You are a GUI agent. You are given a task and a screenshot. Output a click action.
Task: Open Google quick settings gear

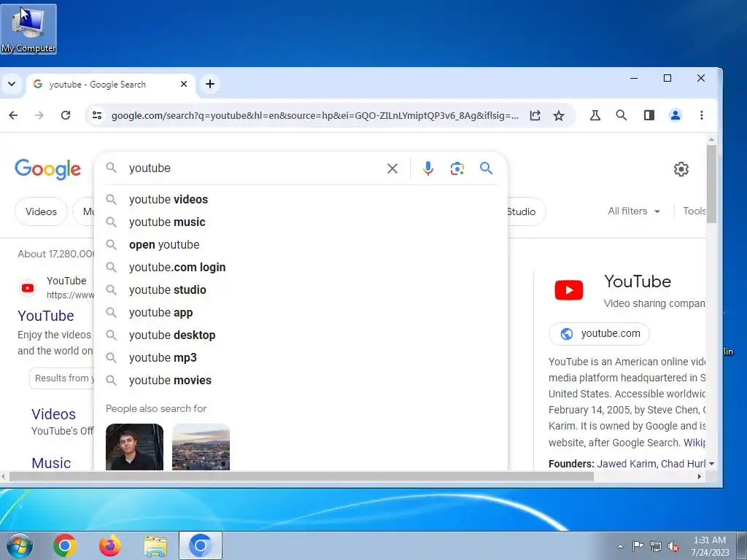point(681,169)
